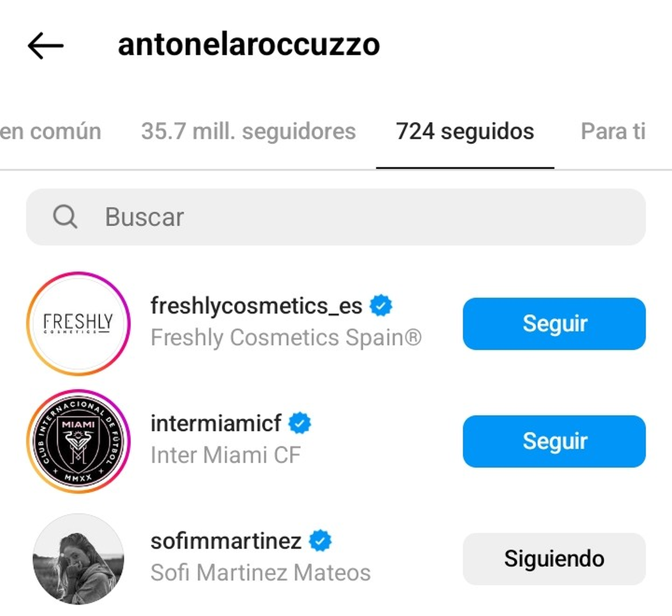Click the verified badge next to freshlycosmetics_es
Screen dimensions: 672x616
pyautogui.click(x=382, y=305)
